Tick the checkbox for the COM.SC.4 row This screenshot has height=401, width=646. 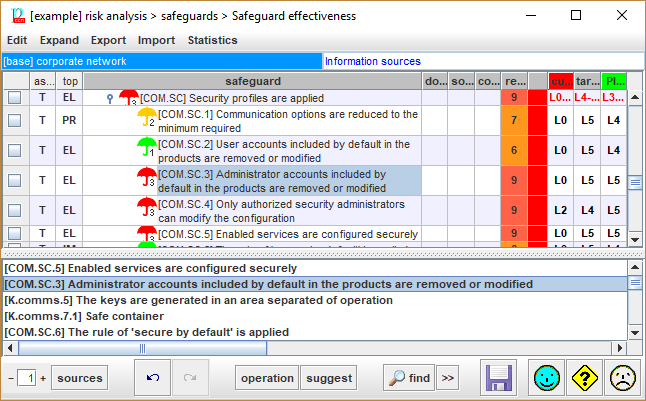pos(15,210)
